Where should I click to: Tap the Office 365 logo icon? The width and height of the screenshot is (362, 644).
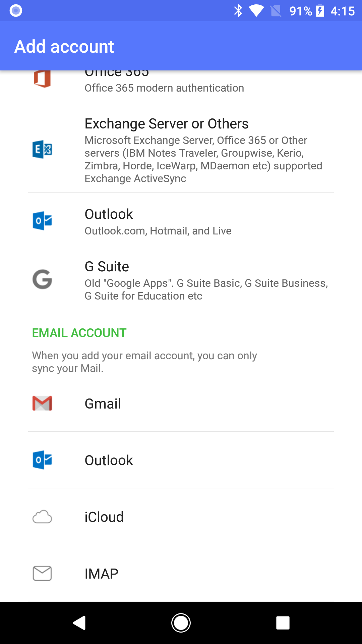tap(42, 79)
